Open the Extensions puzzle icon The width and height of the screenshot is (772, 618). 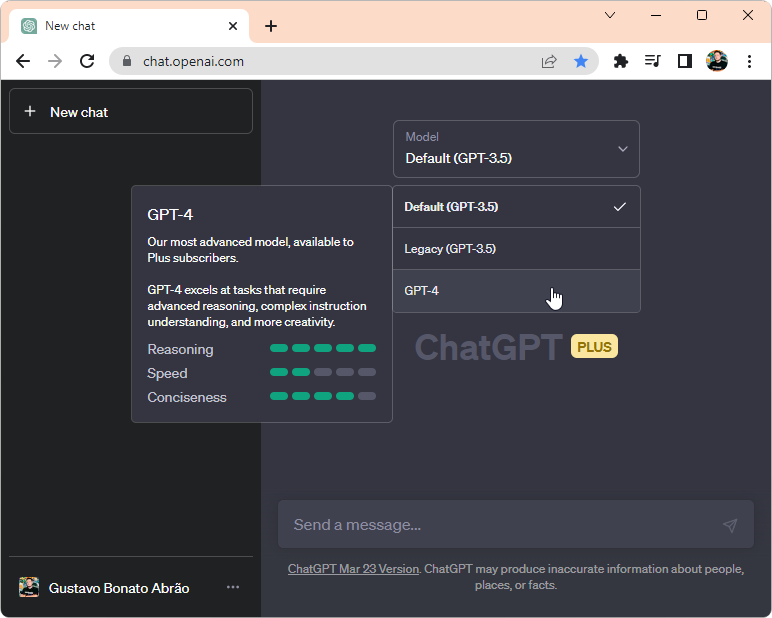pyautogui.click(x=621, y=61)
